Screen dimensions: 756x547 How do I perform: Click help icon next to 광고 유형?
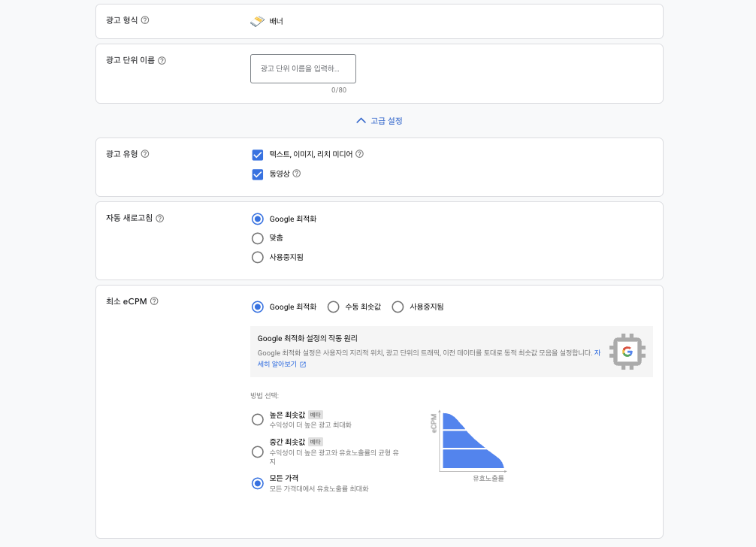144,154
